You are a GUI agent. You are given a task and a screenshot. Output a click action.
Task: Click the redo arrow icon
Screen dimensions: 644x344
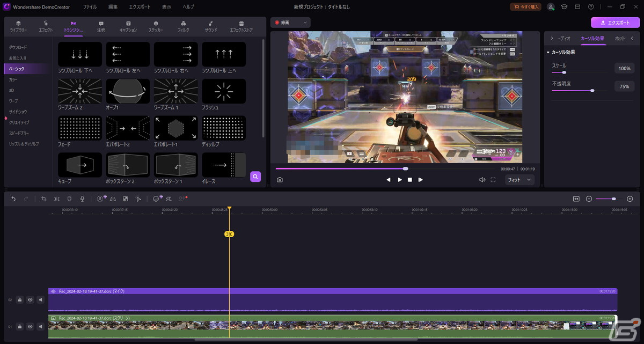(x=26, y=199)
